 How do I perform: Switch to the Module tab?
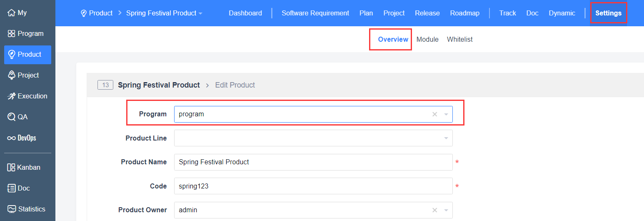coord(427,39)
